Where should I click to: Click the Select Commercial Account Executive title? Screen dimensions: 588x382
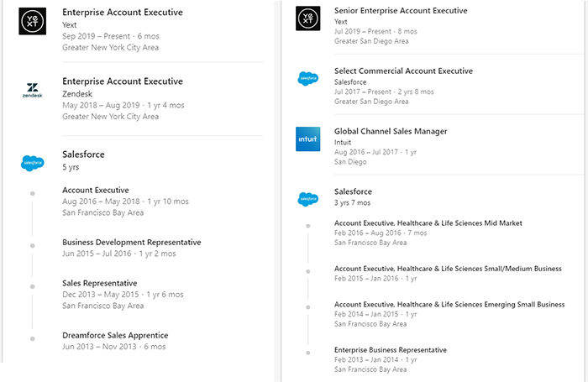pos(403,71)
